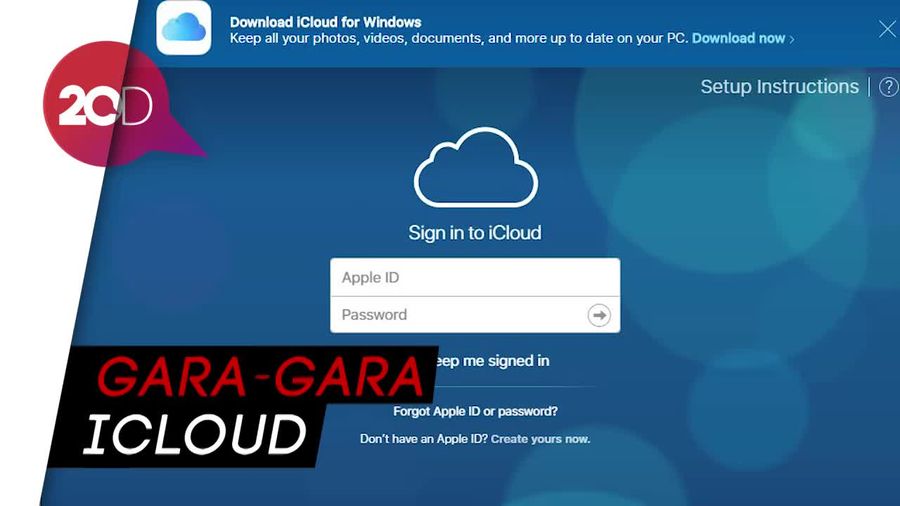This screenshot has width=900, height=506.
Task: Open the Download now link
Action: (743, 38)
